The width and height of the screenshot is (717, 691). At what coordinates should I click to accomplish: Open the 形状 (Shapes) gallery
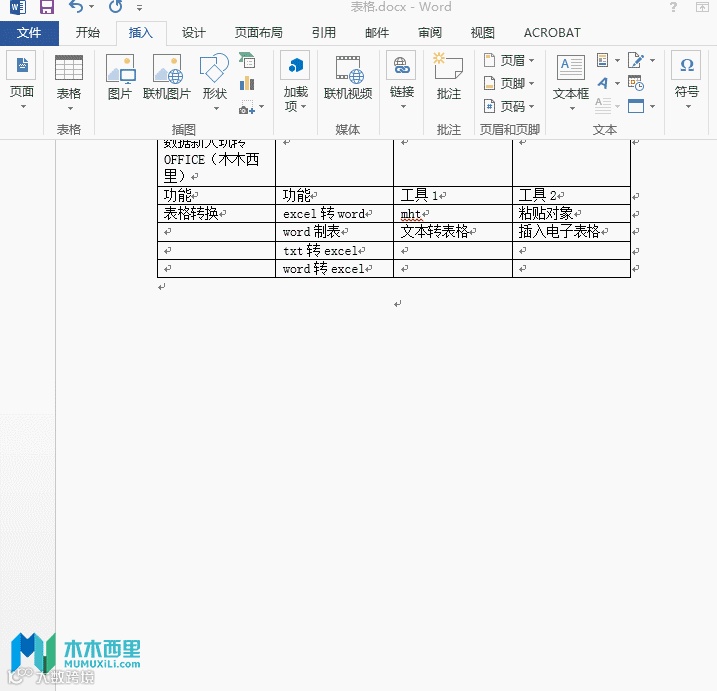[215, 82]
